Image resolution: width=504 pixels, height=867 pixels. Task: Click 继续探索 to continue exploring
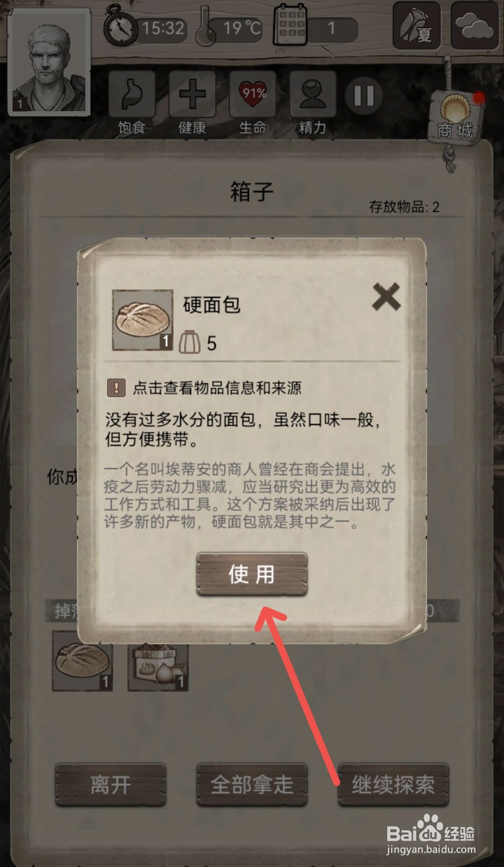[393, 785]
